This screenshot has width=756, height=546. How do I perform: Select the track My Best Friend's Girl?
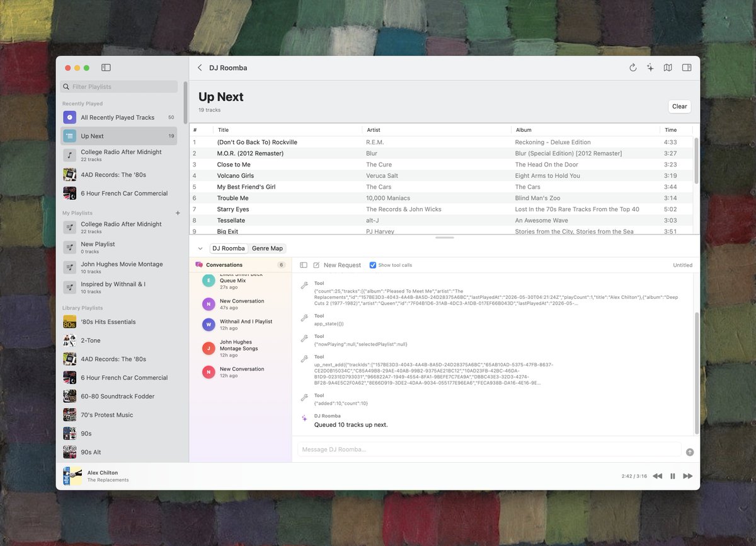441,187
